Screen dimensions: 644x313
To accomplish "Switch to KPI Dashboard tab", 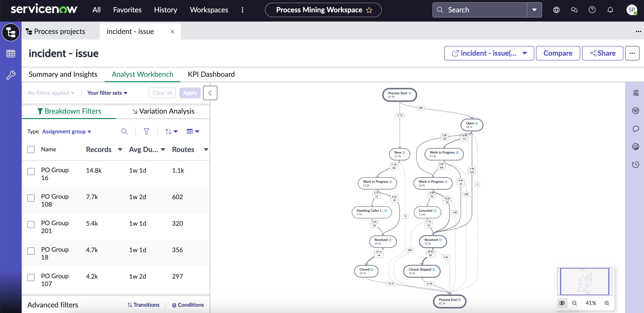I will click(211, 75).
